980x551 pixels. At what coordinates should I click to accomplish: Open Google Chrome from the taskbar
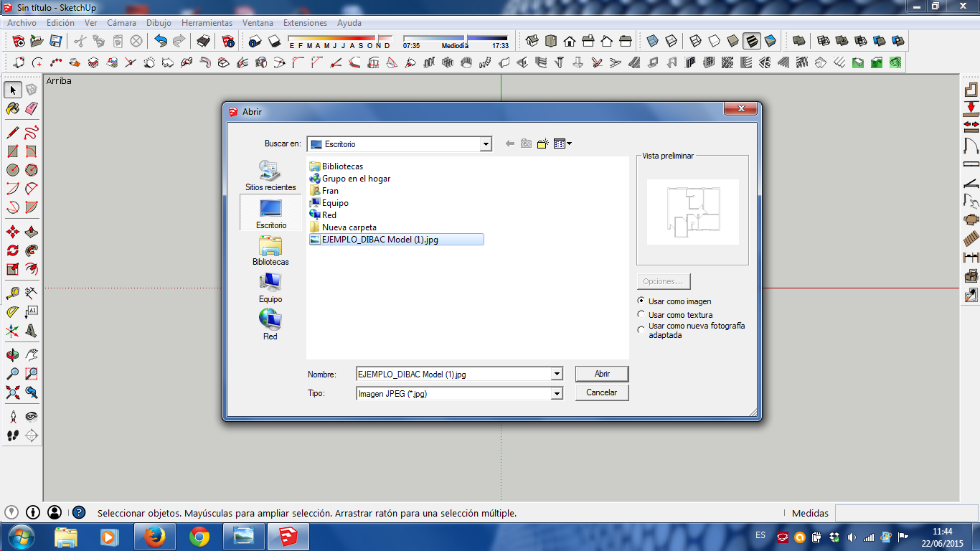click(199, 537)
